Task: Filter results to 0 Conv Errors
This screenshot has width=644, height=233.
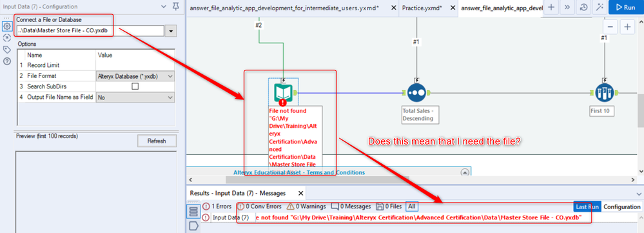Action: 260,207
